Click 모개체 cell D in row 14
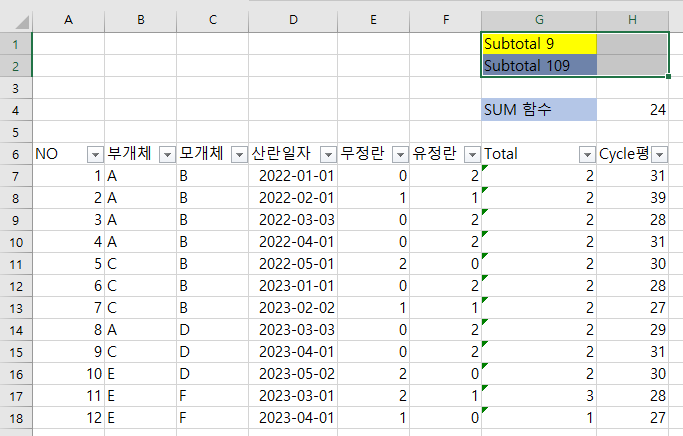 click(213, 330)
